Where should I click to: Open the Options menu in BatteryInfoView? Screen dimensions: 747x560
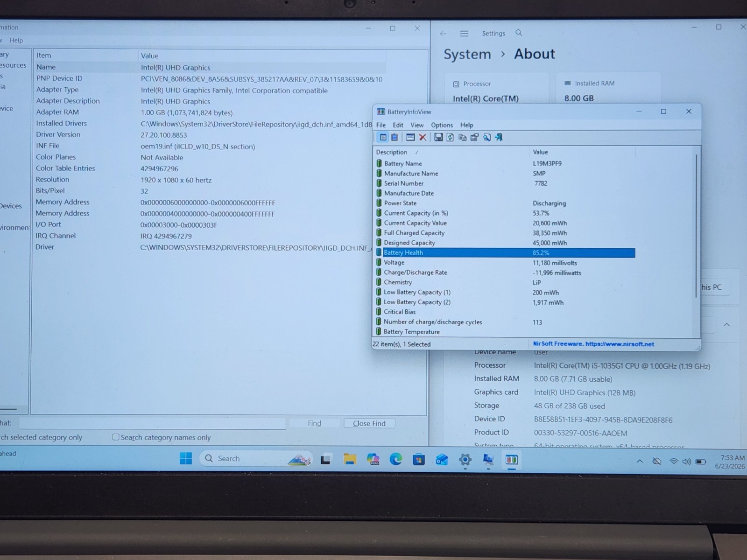click(442, 125)
